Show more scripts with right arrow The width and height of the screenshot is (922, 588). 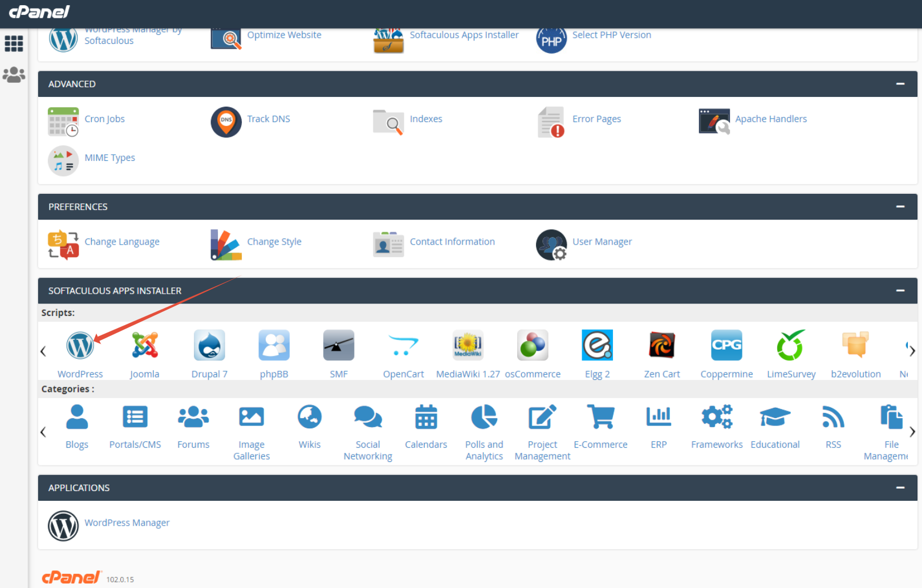(912, 351)
